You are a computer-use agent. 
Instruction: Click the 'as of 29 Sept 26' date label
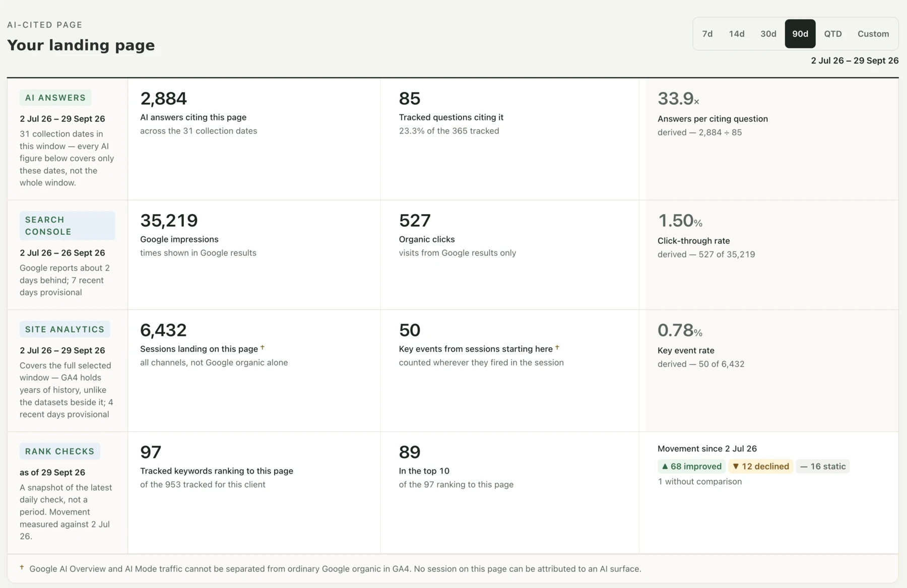pyautogui.click(x=52, y=473)
